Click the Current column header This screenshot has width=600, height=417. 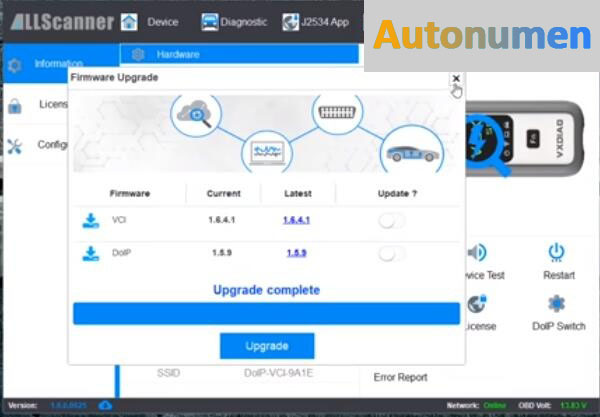point(223,194)
